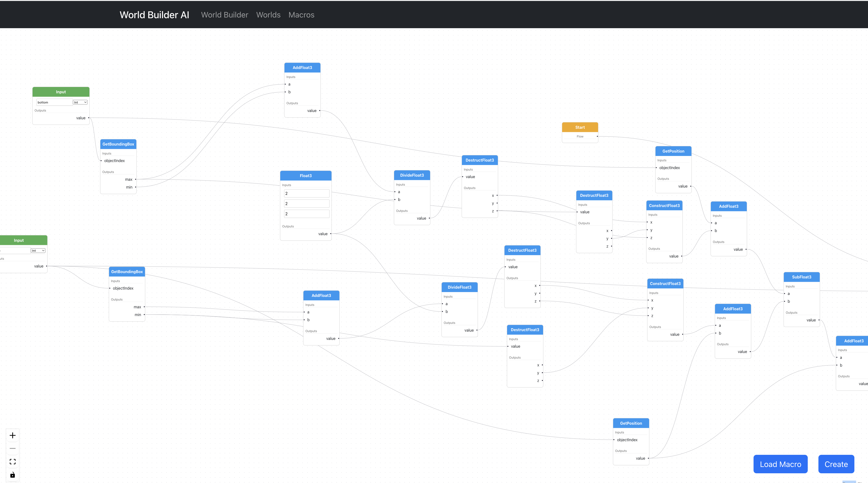
Task: Select the SubFloat3 node header
Action: [x=801, y=277]
